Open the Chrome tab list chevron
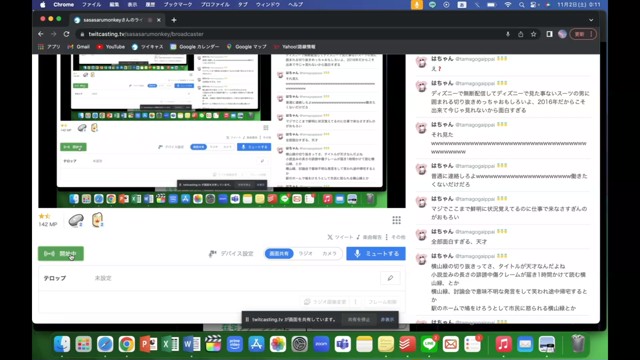This screenshot has height=360, width=640. pyautogui.click(x=591, y=20)
